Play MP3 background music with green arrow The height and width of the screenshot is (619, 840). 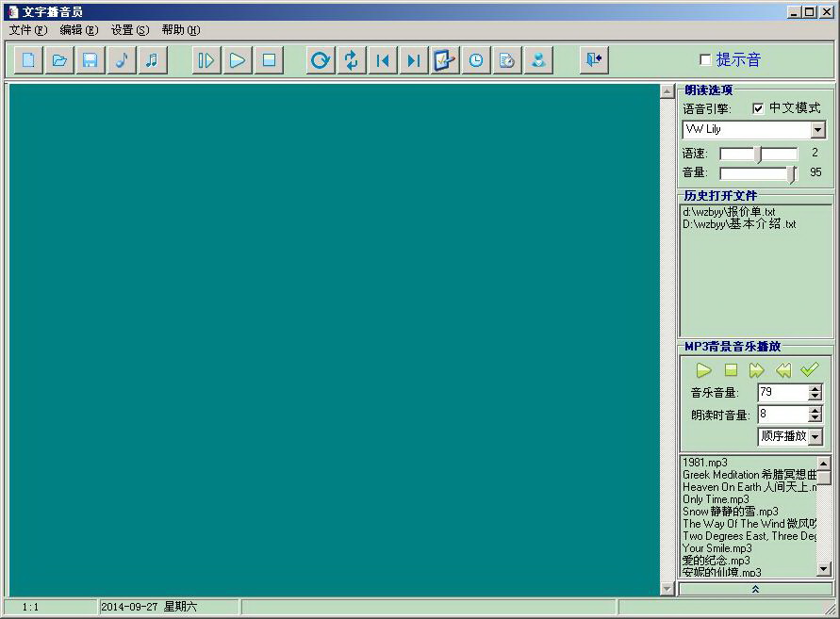click(x=703, y=370)
